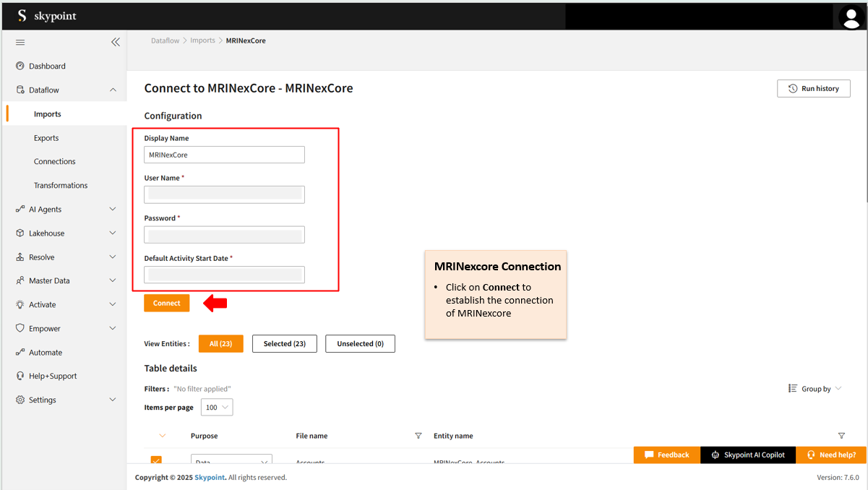Collapse the sidebar with double-chevron icon
Viewport: 868px width, 490px height.
click(x=115, y=42)
